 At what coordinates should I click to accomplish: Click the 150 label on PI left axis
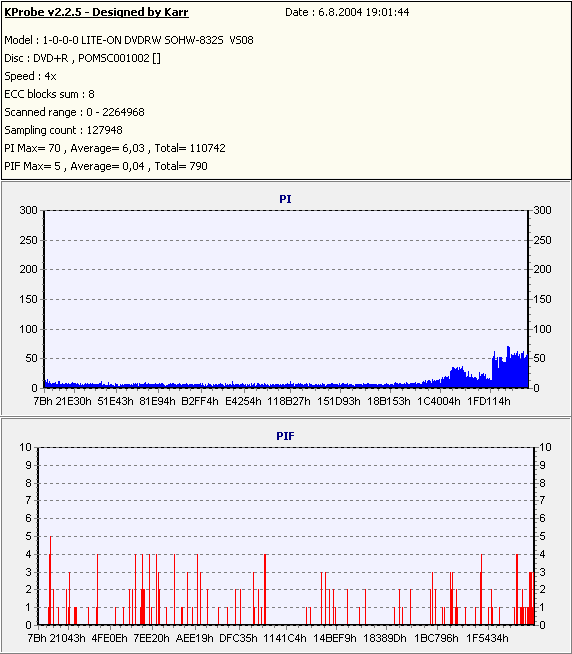(28, 299)
